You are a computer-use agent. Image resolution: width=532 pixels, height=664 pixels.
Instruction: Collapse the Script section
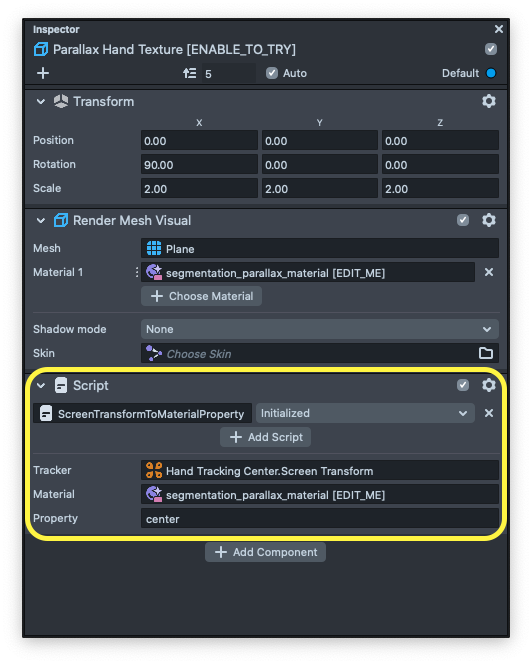41,385
